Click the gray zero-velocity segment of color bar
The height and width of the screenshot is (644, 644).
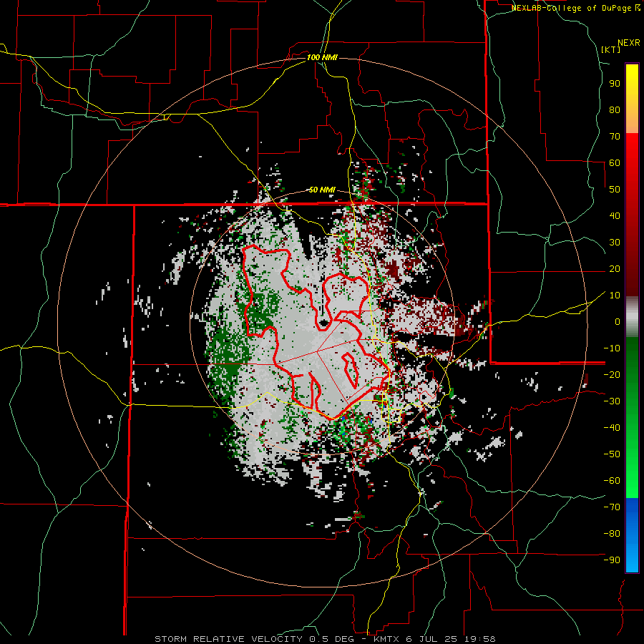pyautogui.click(x=632, y=317)
